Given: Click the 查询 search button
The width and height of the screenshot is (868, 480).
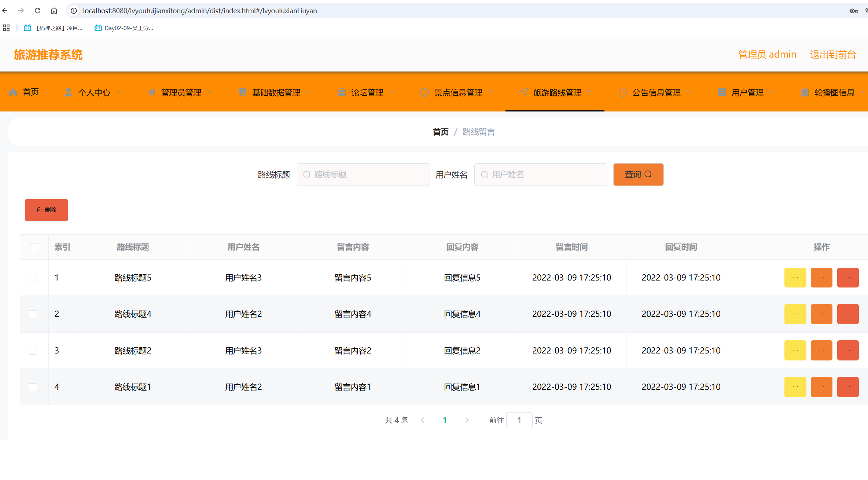Looking at the screenshot, I should 638,175.
